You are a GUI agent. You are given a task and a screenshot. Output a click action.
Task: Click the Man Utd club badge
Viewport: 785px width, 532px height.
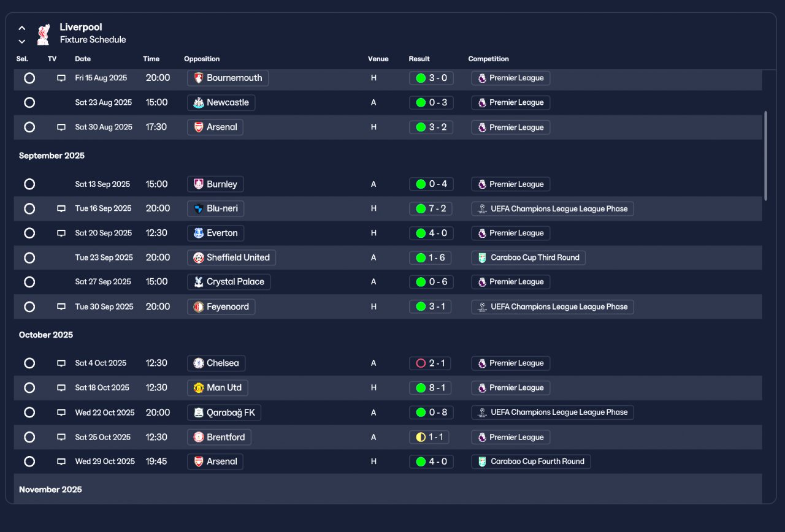[x=199, y=387]
